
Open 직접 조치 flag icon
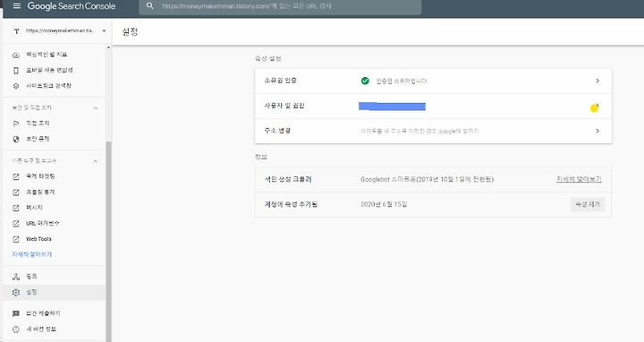(x=16, y=124)
